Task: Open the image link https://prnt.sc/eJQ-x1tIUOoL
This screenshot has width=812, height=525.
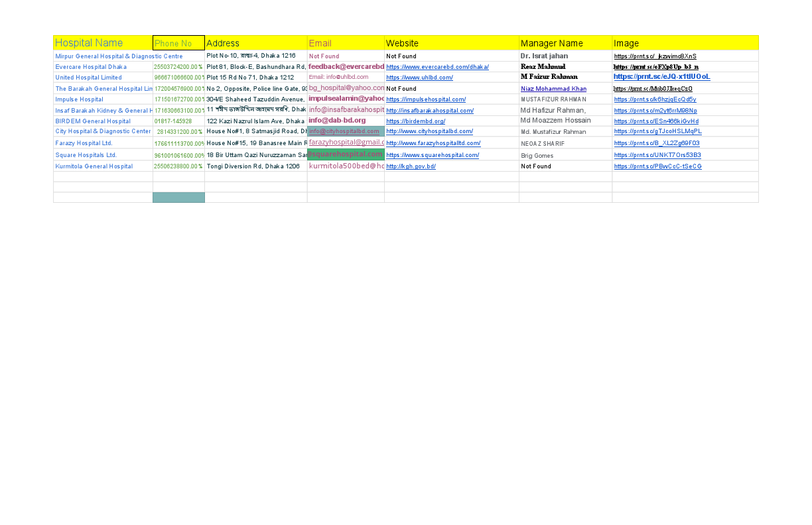Action: (x=661, y=76)
